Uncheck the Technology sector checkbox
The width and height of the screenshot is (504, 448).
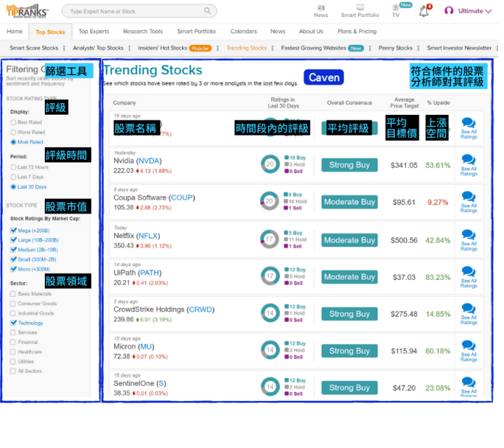(x=13, y=323)
